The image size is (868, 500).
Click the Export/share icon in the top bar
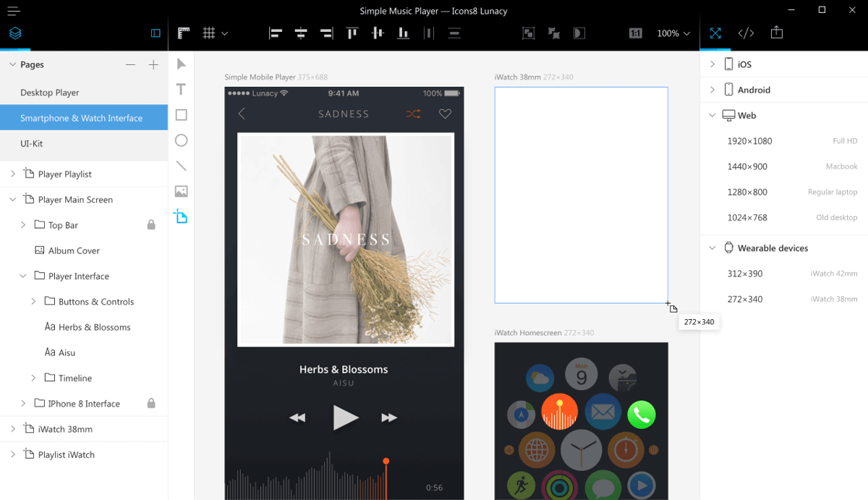tap(777, 33)
